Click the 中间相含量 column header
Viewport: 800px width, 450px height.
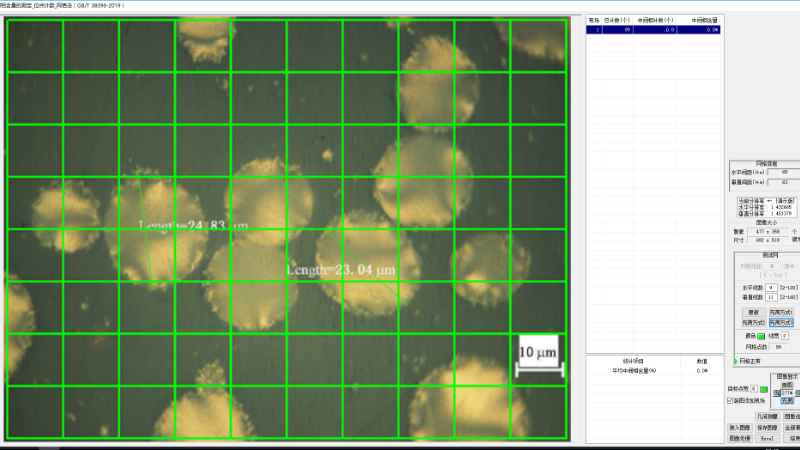click(x=705, y=19)
